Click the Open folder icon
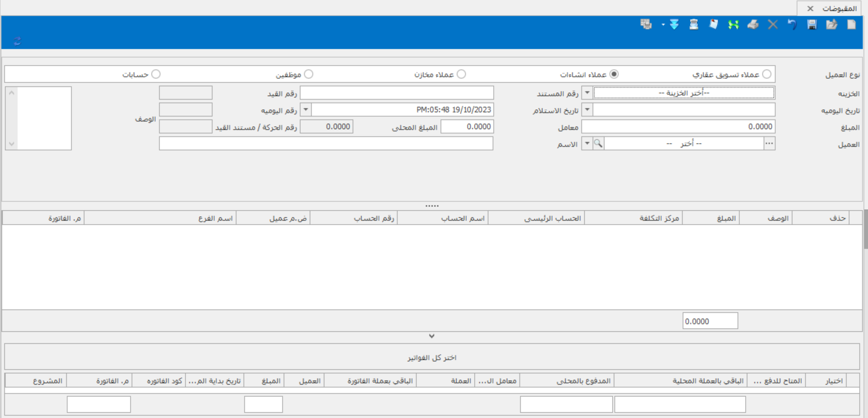Image resolution: width=868 pixels, height=418 pixels. [x=832, y=25]
